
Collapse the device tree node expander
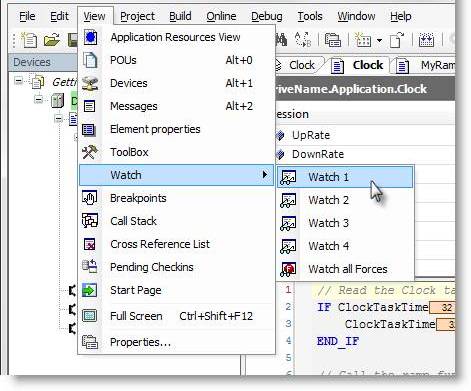(x=39, y=99)
